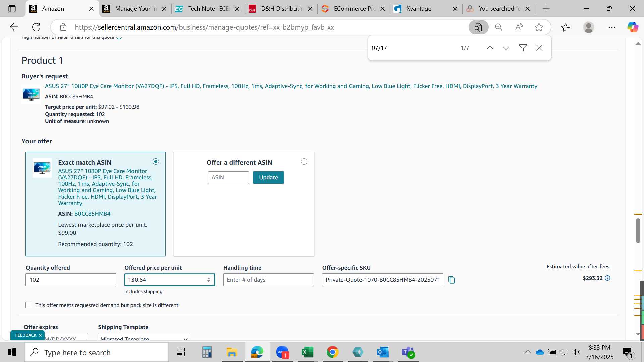The image size is (644, 362).
Task: Select Offer a different ASIN radio
Action: pos(304,162)
